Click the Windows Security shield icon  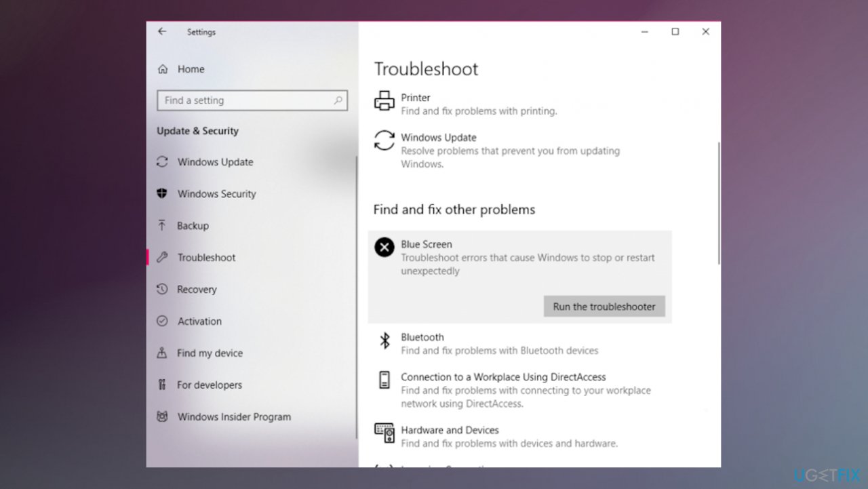162,194
